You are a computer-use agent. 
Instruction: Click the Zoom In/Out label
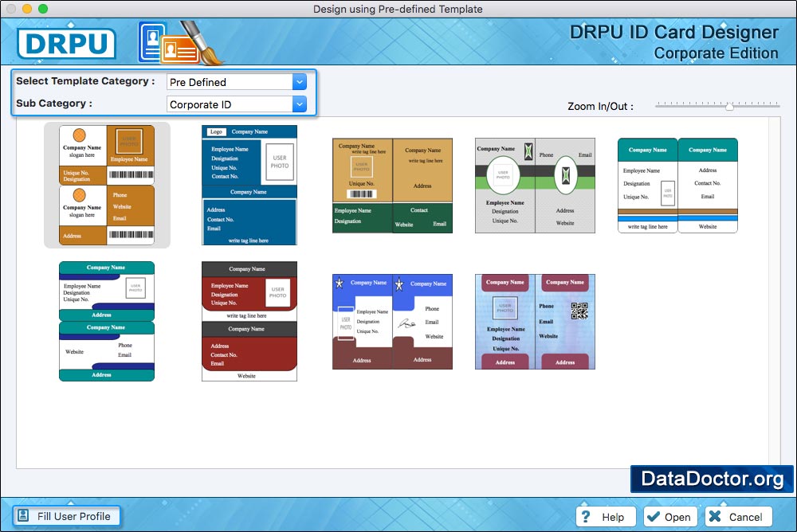point(600,106)
